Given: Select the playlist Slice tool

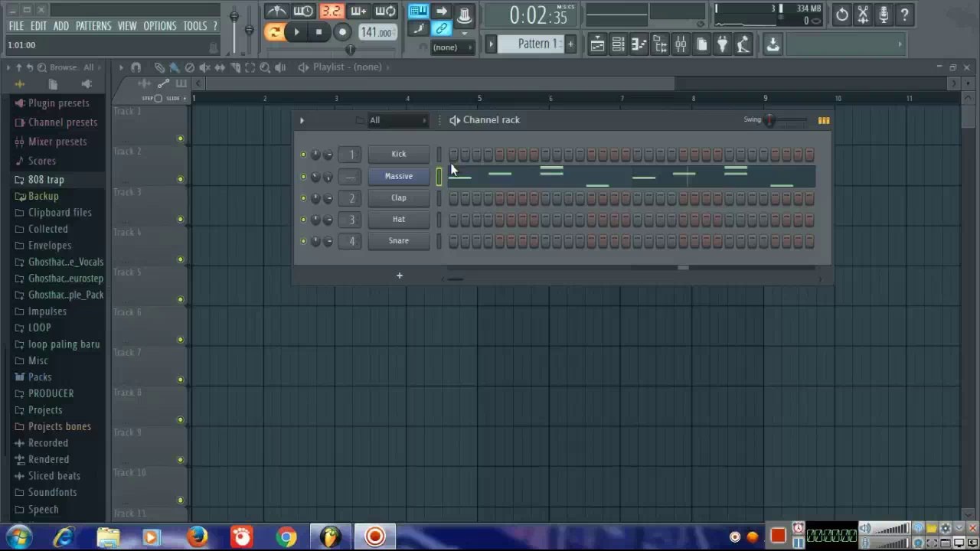Looking at the screenshot, I should 235,67.
